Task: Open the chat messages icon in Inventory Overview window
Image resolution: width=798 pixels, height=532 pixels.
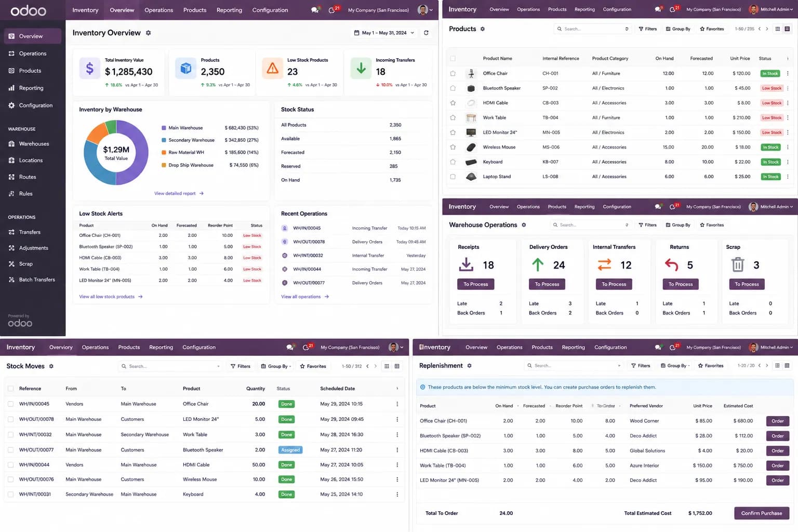Action: click(x=315, y=10)
